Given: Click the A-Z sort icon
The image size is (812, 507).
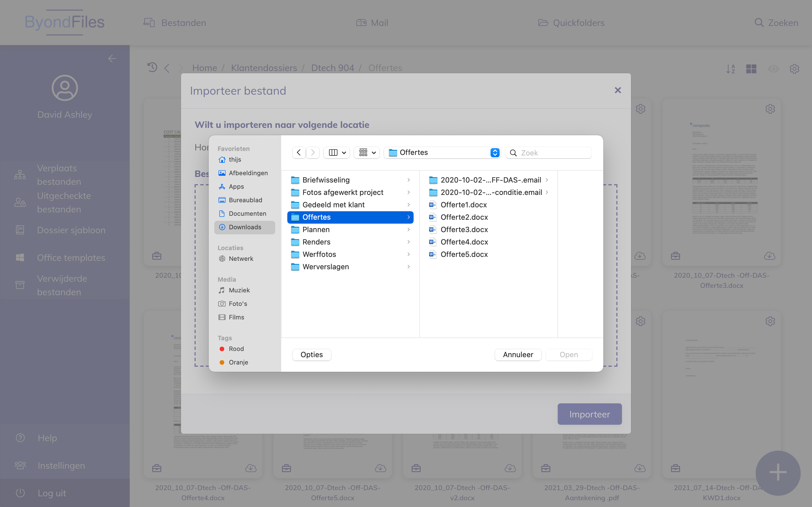Looking at the screenshot, I should click(730, 69).
